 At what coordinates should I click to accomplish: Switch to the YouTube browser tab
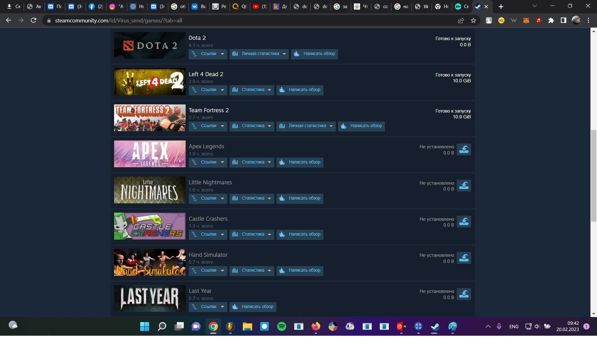click(260, 7)
